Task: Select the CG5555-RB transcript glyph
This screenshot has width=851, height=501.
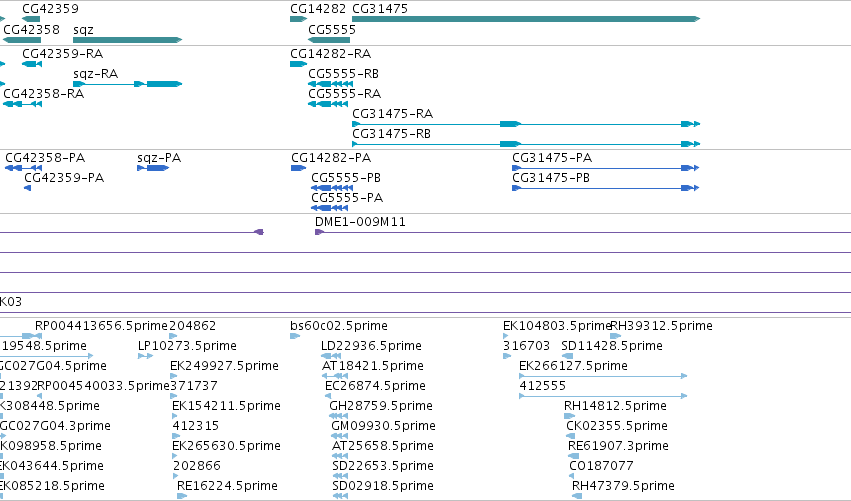Action: 331,84
